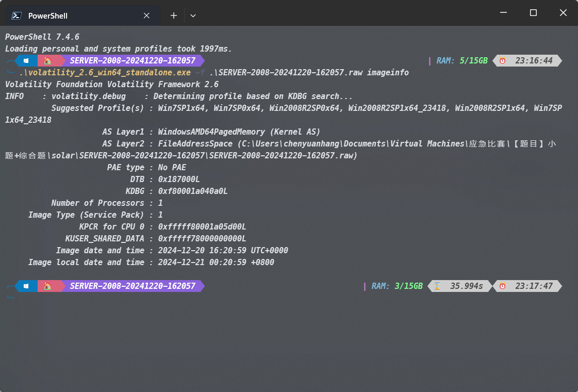Click '2024-12-20 16:20:59 UTC+0000'
The width and height of the screenshot is (578, 392).
tap(223, 250)
